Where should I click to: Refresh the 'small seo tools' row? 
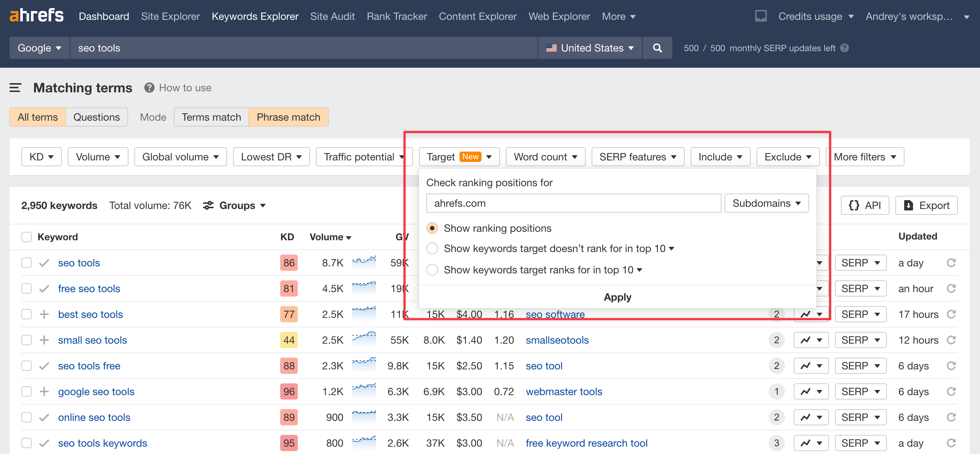[x=951, y=340]
